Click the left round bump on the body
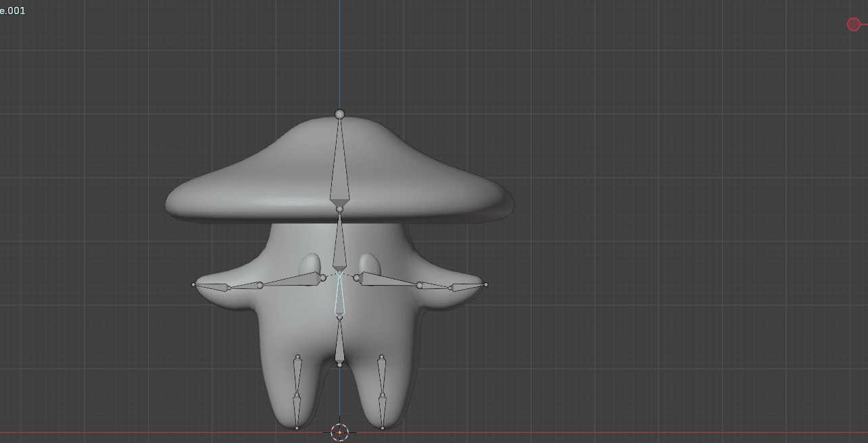868x443 pixels. point(310,263)
